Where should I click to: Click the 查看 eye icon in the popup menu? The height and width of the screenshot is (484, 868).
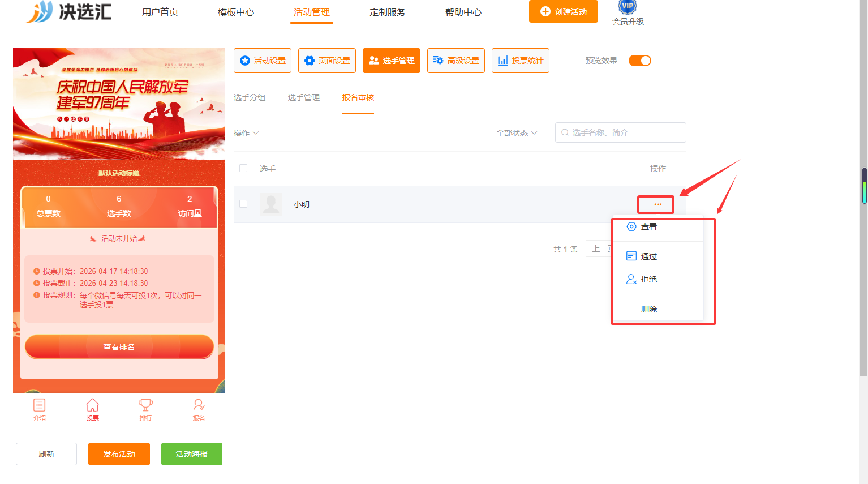click(631, 226)
